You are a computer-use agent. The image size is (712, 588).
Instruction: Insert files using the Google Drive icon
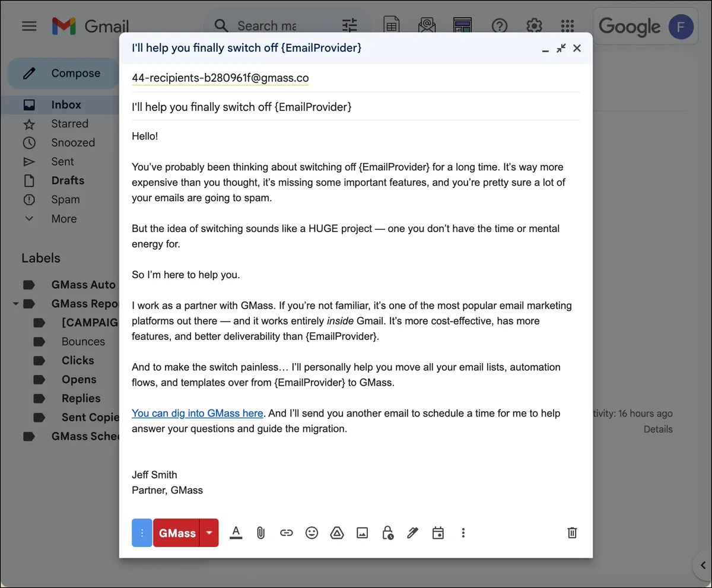(336, 533)
